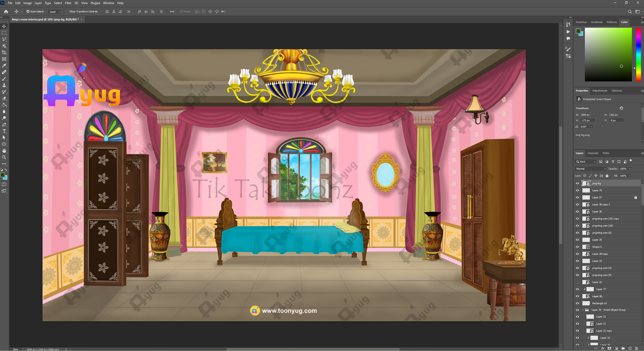
Task: Click the foreground color swatch in toolbar
Action: point(2,175)
